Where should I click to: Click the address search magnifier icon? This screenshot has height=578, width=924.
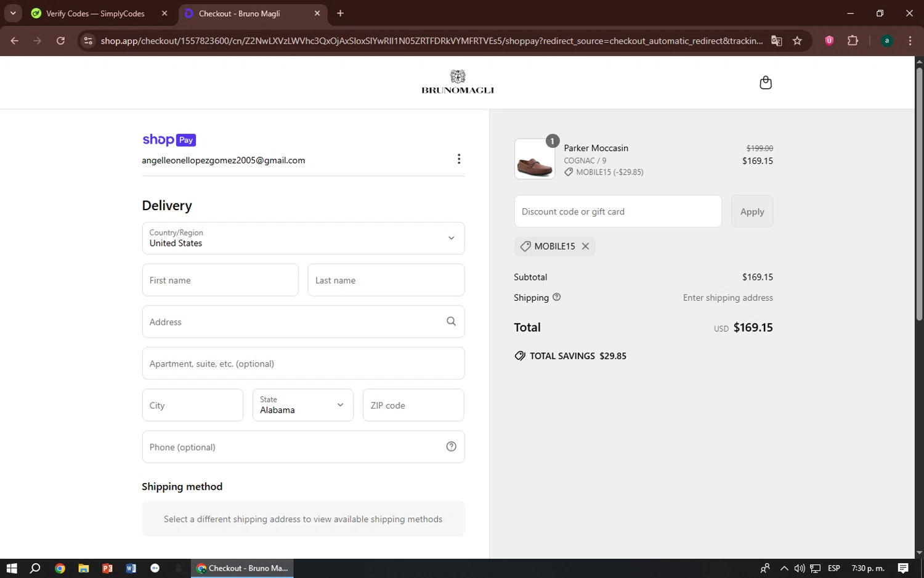451,322
